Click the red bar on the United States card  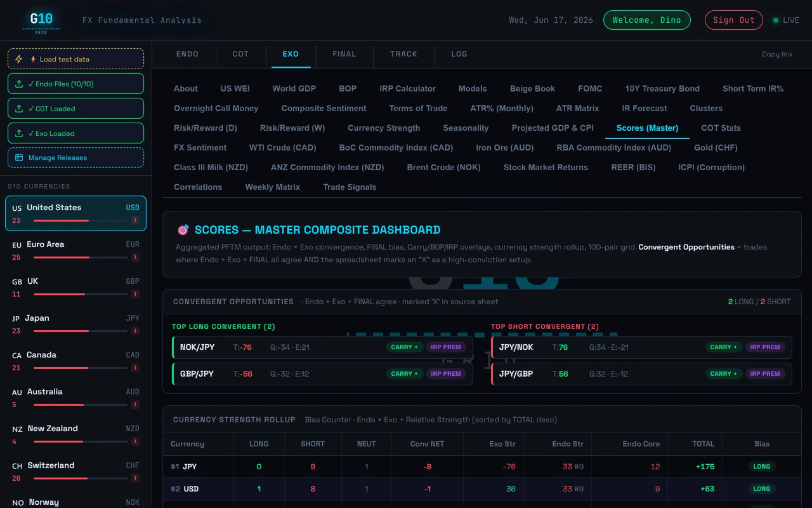point(61,220)
